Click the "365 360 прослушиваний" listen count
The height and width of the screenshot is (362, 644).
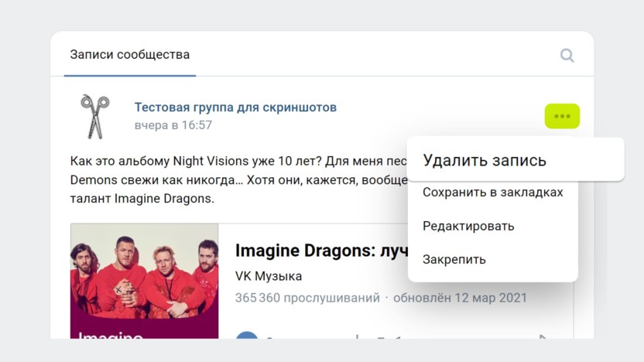click(x=307, y=298)
